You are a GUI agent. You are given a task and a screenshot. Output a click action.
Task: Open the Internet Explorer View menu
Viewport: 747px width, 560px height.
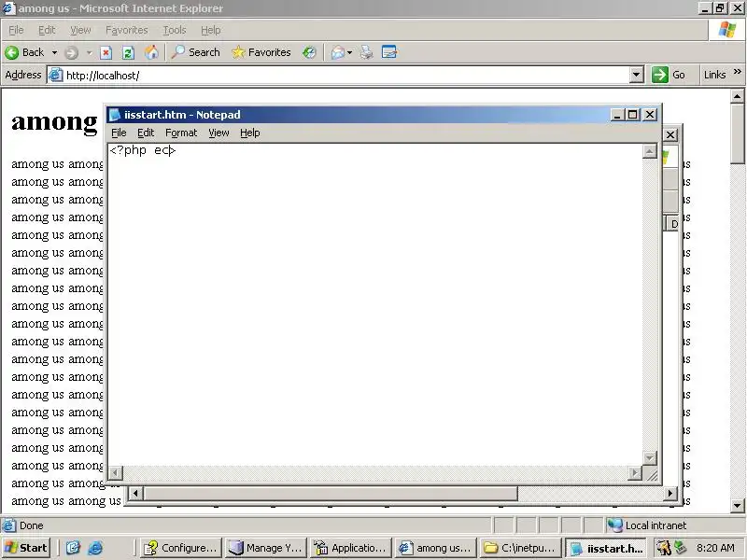click(x=80, y=30)
